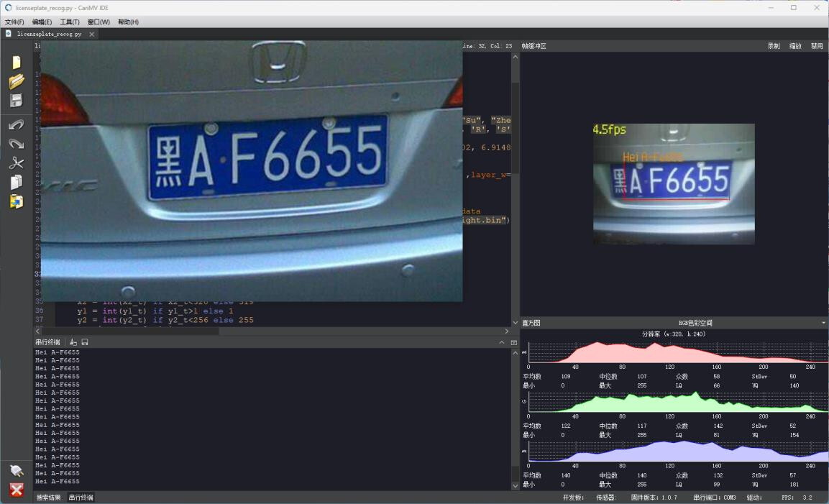Pop out the serial terminal window button
Image resolution: width=829 pixels, height=504 pixels.
(x=513, y=342)
